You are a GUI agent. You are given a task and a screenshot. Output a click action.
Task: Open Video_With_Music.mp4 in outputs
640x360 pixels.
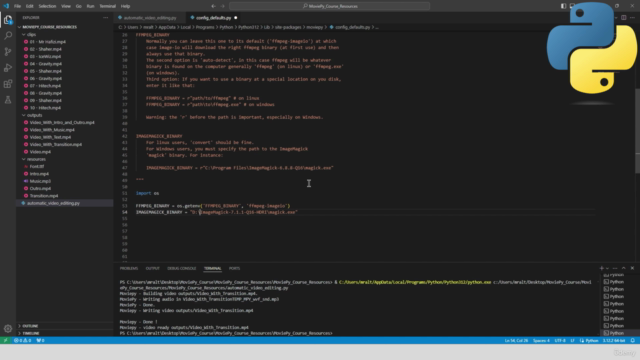(52, 130)
